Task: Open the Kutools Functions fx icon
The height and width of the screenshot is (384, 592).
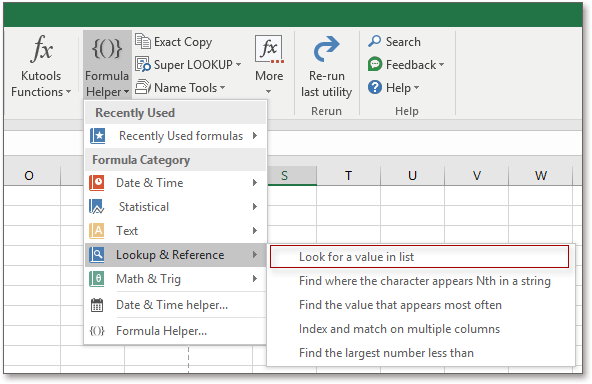Action: 42,48
